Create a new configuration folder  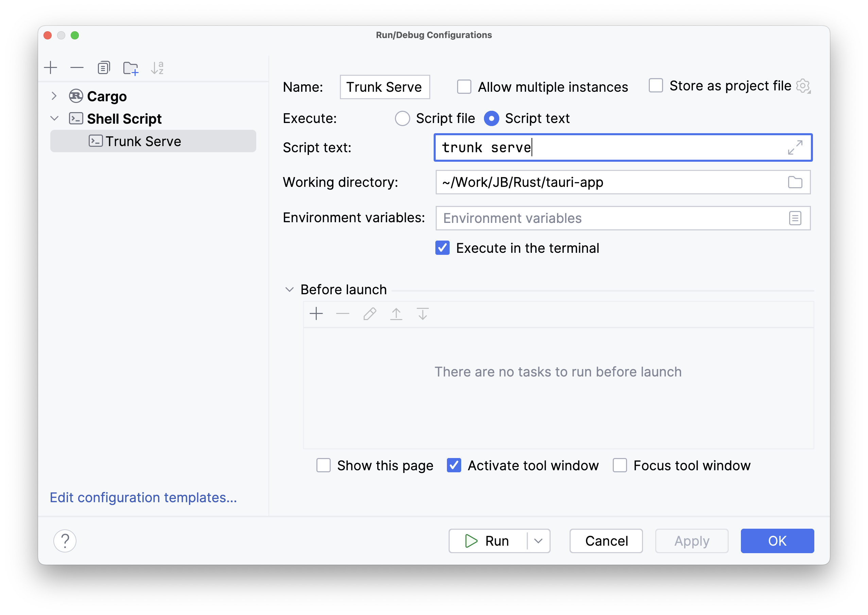pos(131,69)
